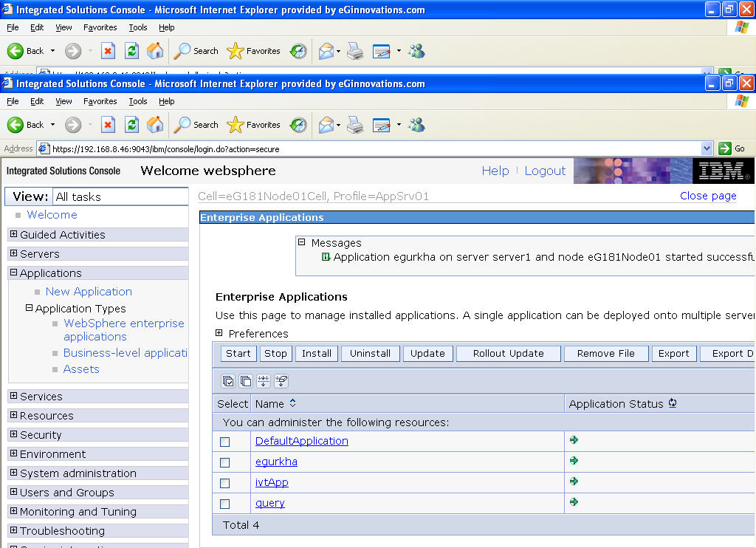
Task: Open Favorites star in front browser toolbar
Action: (254, 125)
